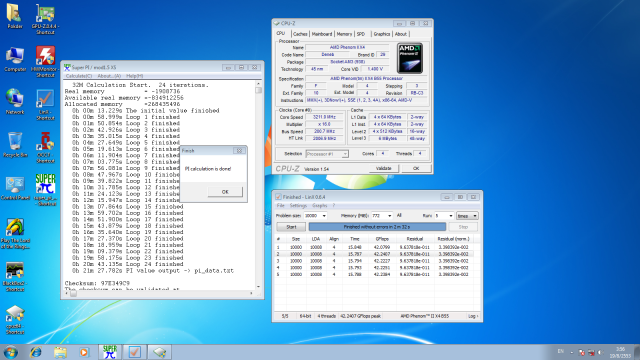
Task: Launch the OCCT shortcut on desktop
Action: [45, 148]
